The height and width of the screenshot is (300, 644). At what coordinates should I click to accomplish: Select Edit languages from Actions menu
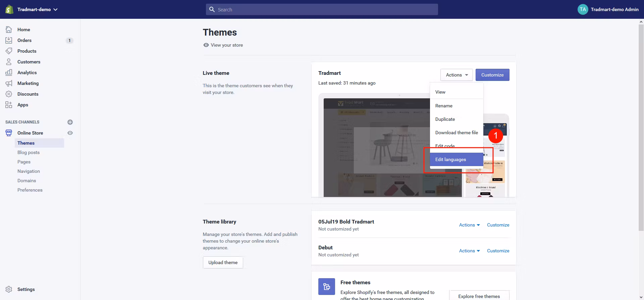pyautogui.click(x=450, y=159)
